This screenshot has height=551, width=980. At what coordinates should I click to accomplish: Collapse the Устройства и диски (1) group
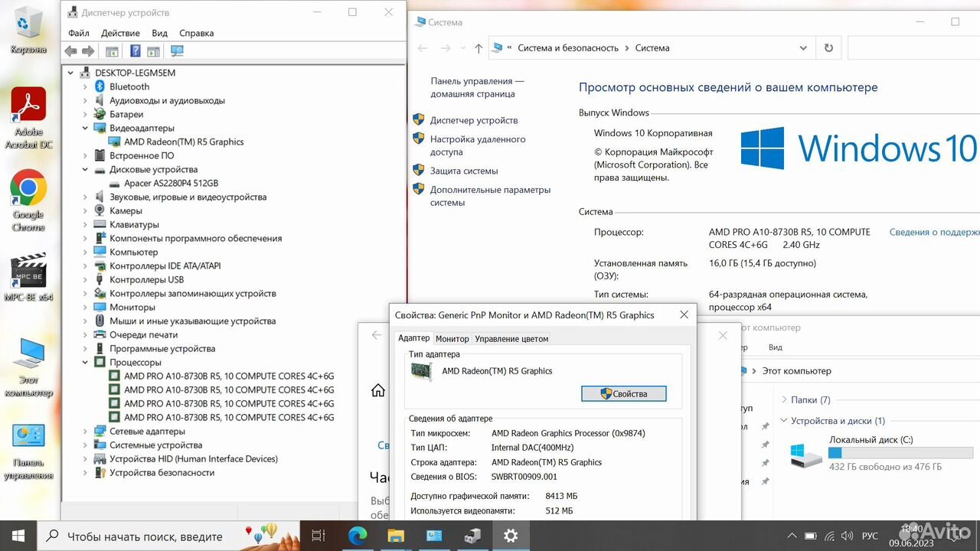(784, 421)
